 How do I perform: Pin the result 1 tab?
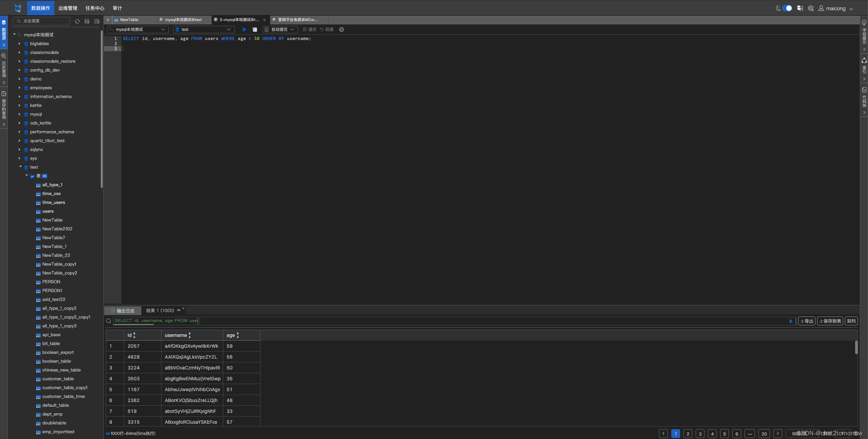(x=179, y=310)
